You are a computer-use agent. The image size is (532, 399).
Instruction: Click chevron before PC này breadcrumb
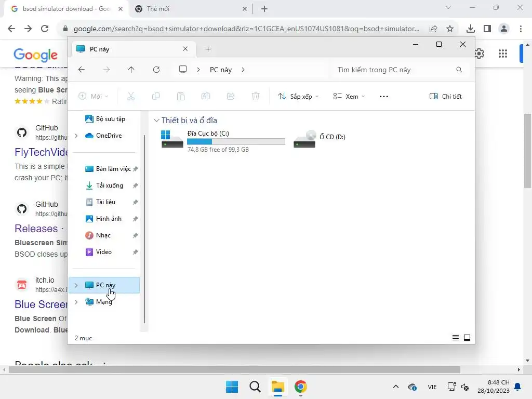point(198,70)
